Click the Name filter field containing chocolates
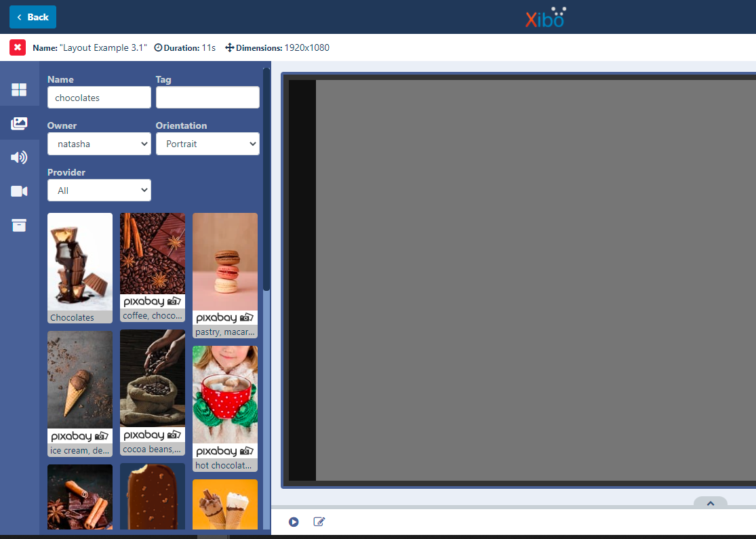 coord(99,97)
